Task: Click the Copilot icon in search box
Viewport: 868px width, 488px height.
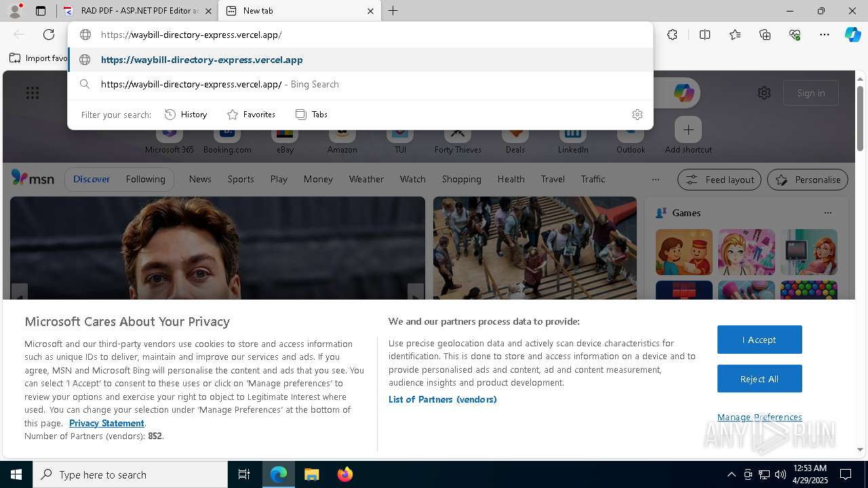Action: (684, 93)
